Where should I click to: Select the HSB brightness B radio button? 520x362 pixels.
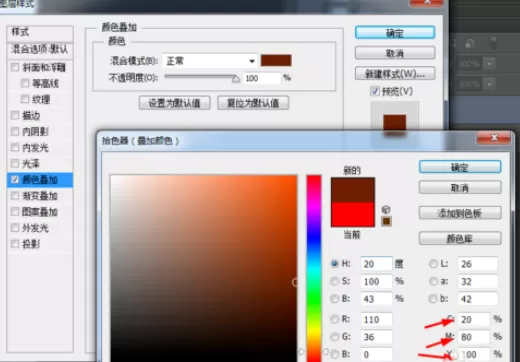click(335, 298)
